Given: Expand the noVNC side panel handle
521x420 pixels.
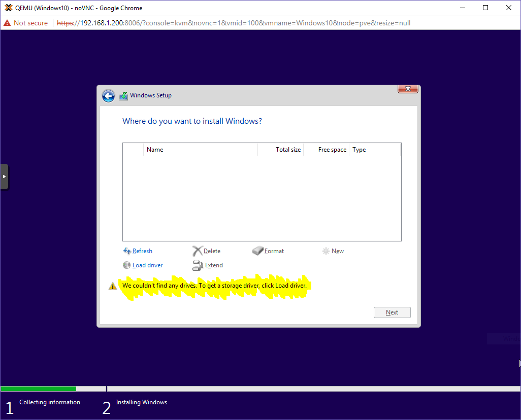Looking at the screenshot, I should tap(5, 177).
